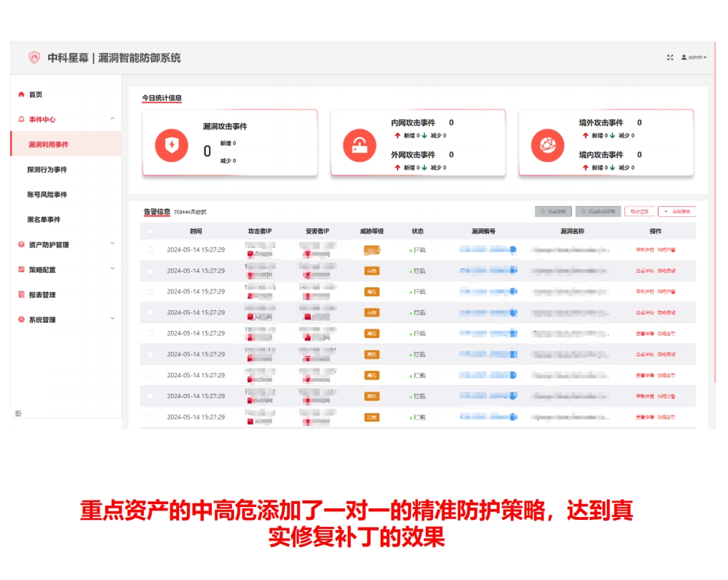Click the 报表管理 sidebar icon

[21, 294]
